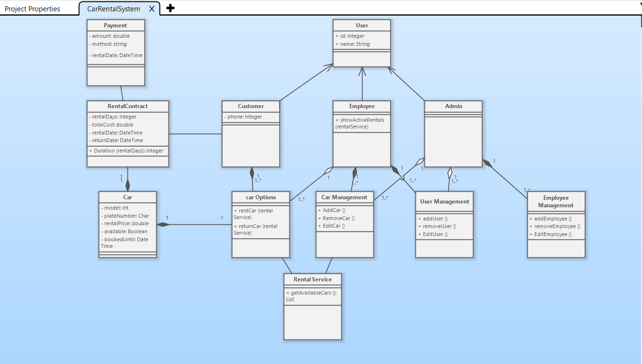
Task: Click the Employee class header
Action: 362,106
